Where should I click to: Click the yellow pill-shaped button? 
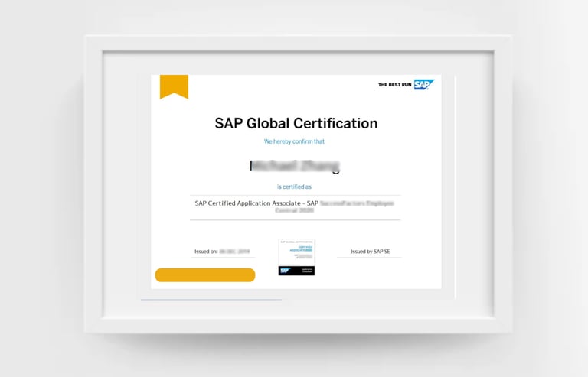tap(205, 275)
